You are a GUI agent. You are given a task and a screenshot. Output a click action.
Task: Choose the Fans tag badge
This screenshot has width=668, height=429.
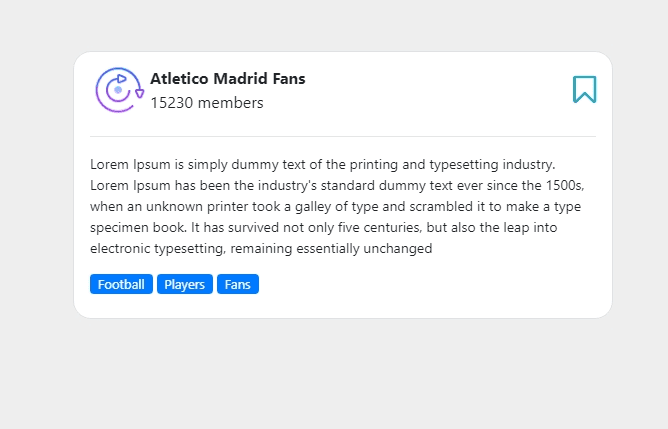coord(238,285)
